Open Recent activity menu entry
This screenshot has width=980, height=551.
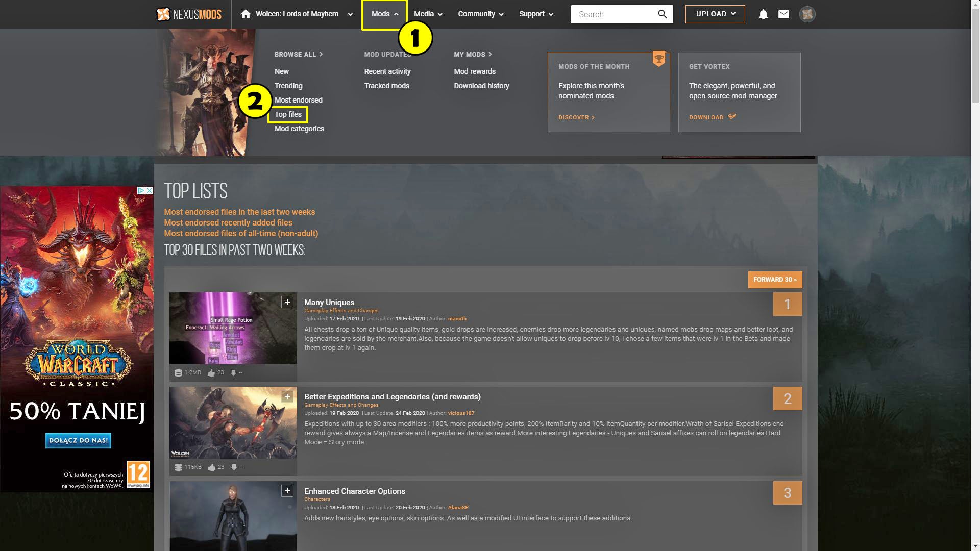pos(387,71)
